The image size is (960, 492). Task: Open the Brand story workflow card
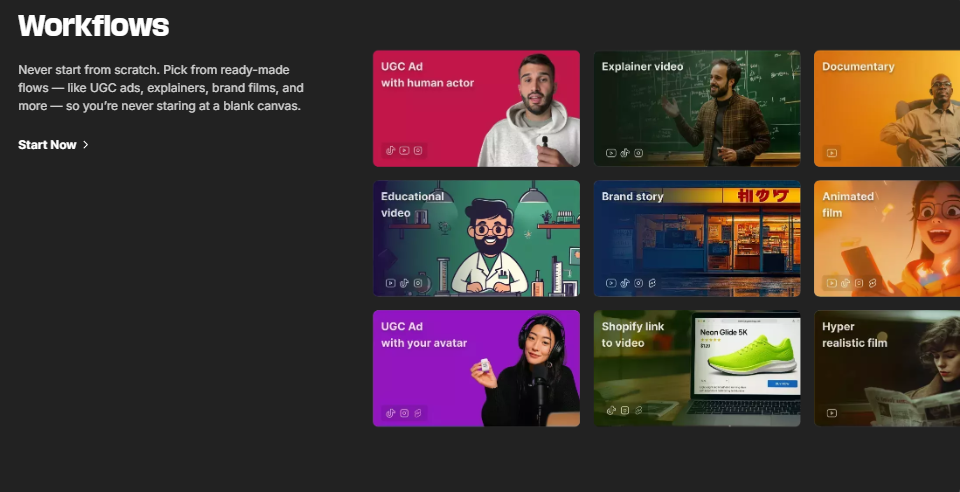[x=697, y=238]
